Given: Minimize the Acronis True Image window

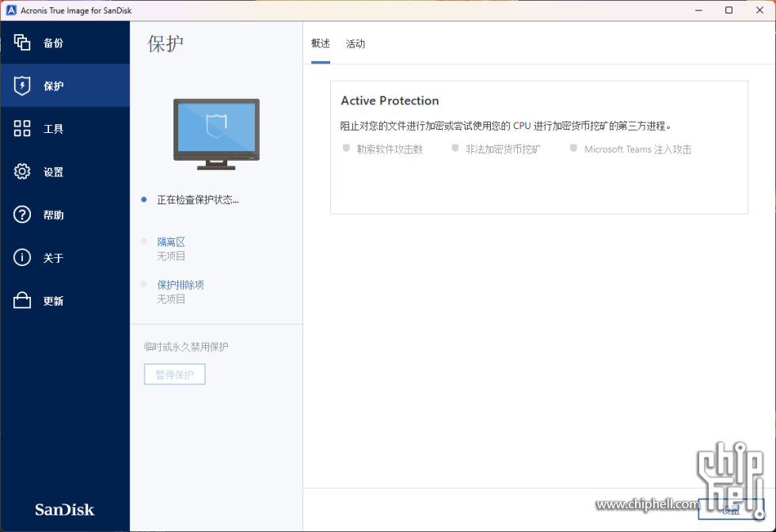Looking at the screenshot, I should coord(698,10).
